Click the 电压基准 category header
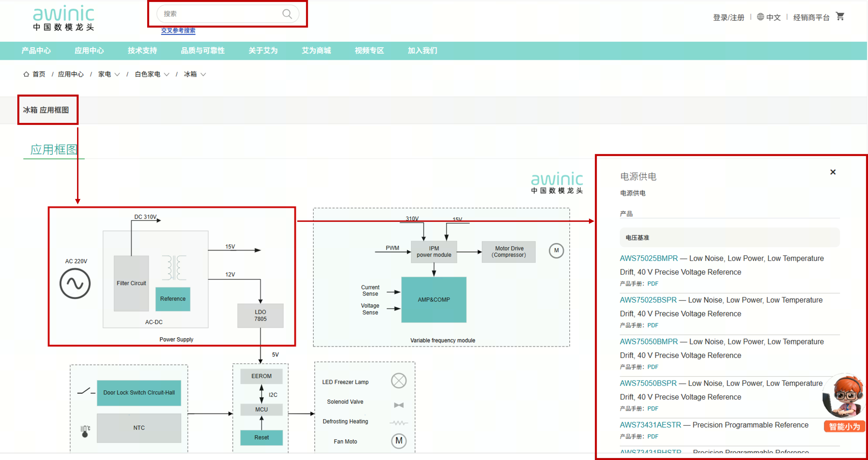This screenshot has width=868, height=460. pyautogui.click(x=730, y=238)
